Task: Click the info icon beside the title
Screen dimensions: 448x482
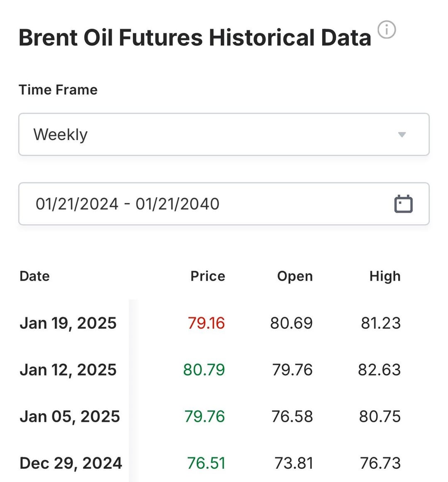Action: (387, 29)
